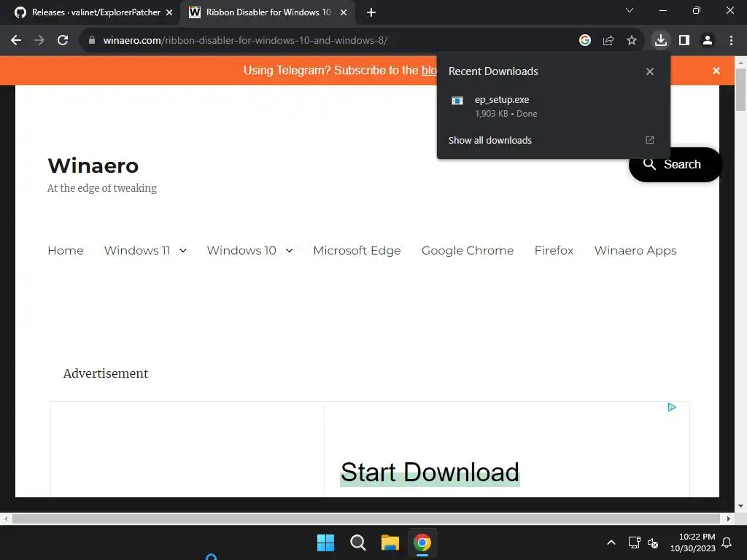Click the ep_setup.exe file icon
This screenshot has height=560, width=747.
tap(457, 101)
